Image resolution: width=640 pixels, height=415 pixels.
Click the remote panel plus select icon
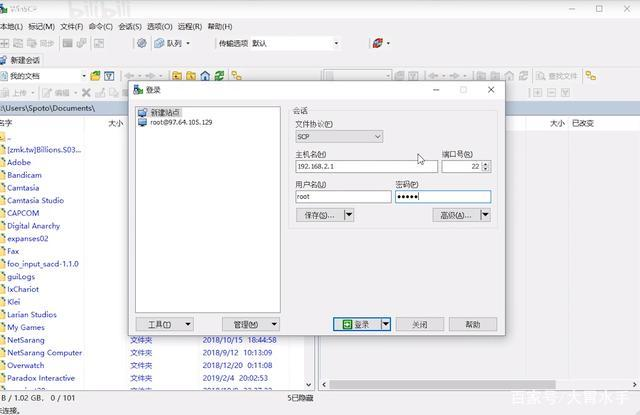pos(538,93)
